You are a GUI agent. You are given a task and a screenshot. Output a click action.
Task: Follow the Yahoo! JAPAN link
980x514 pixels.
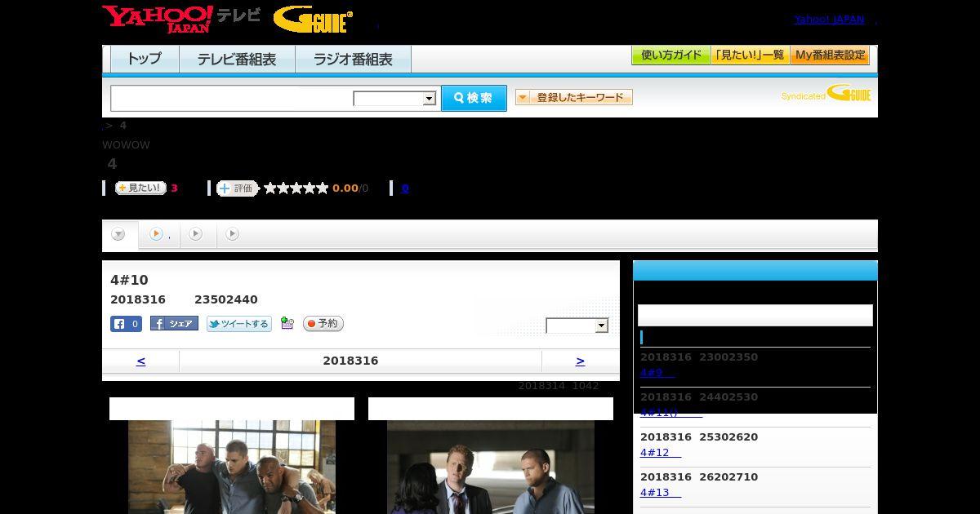tap(829, 20)
